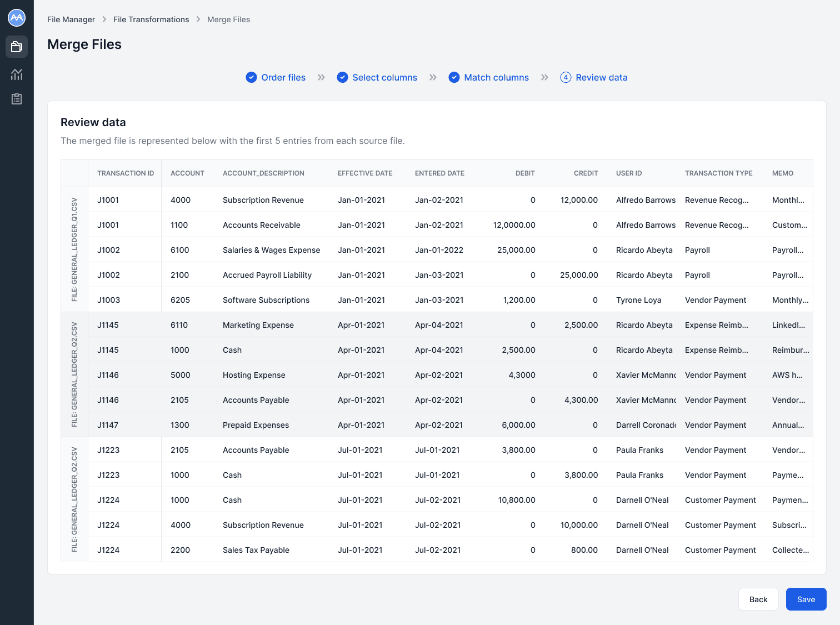Select the Sales Tax Payable cell
This screenshot has width=840, height=625.
(256, 550)
